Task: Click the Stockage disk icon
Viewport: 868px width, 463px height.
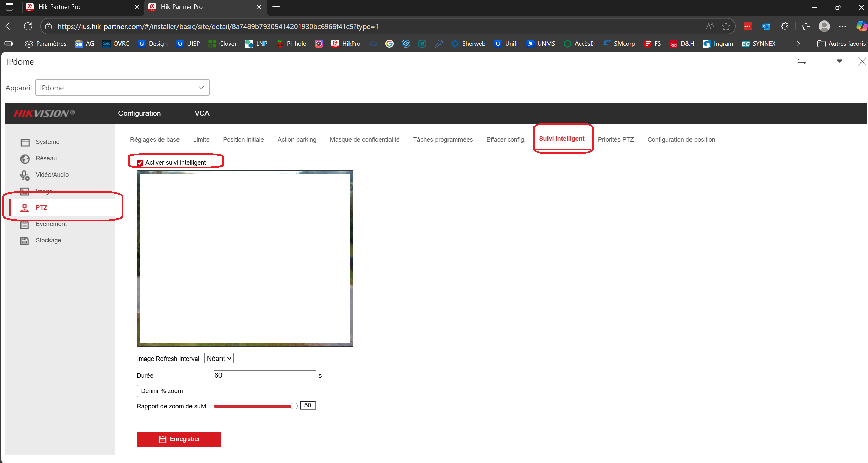Action: pyautogui.click(x=25, y=241)
